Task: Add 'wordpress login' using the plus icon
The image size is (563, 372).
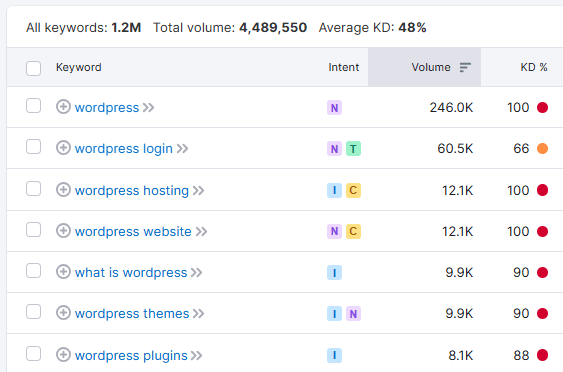Action: pyautogui.click(x=63, y=148)
